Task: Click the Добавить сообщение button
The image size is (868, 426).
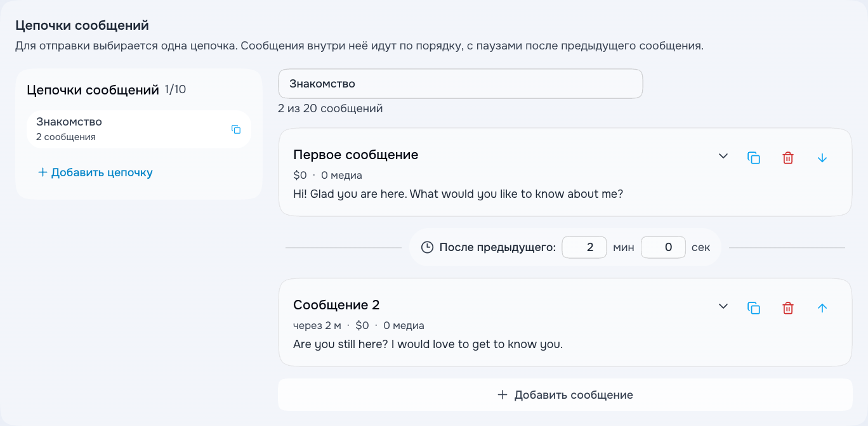Action: (565, 395)
